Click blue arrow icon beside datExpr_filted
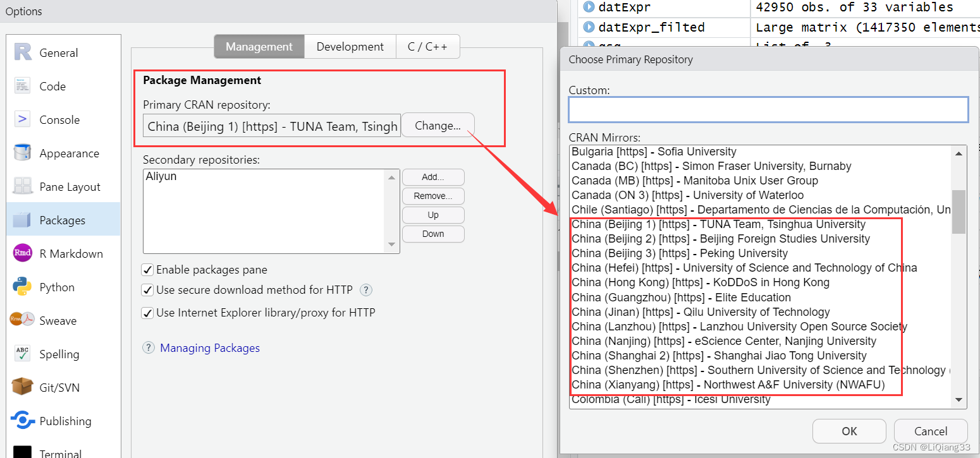 pyautogui.click(x=589, y=27)
